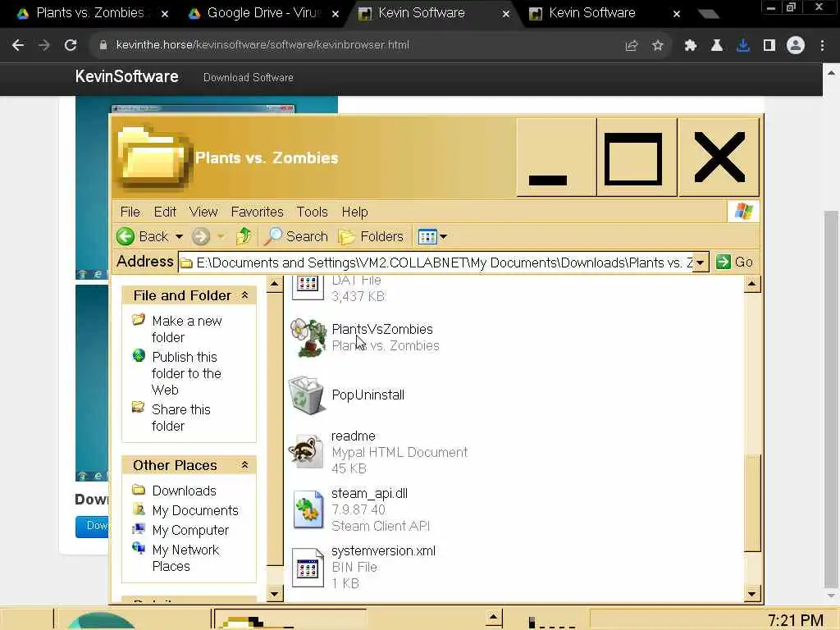The width and height of the screenshot is (840, 630).
Task: Click the KevinSoftware site logo
Action: (126, 76)
